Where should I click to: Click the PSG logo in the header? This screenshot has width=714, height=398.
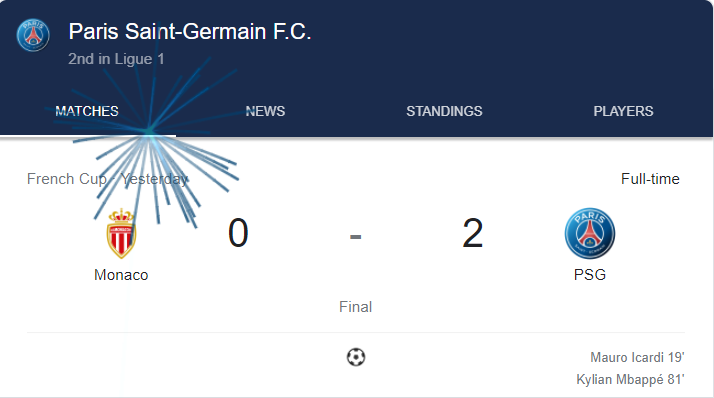tap(33, 35)
